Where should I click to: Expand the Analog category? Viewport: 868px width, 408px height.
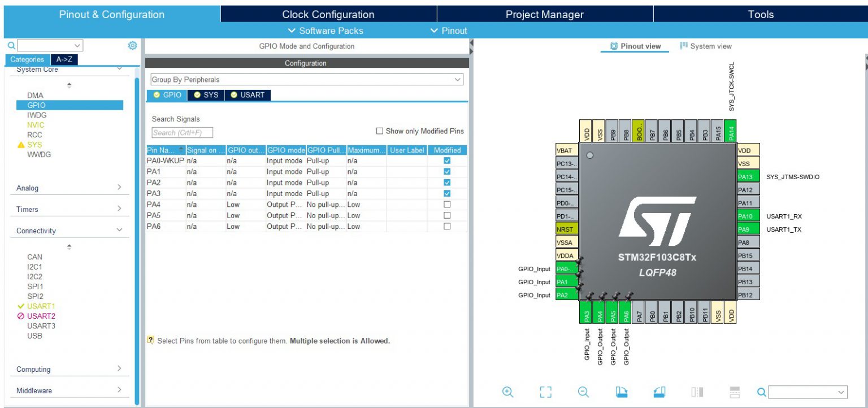[x=69, y=188]
